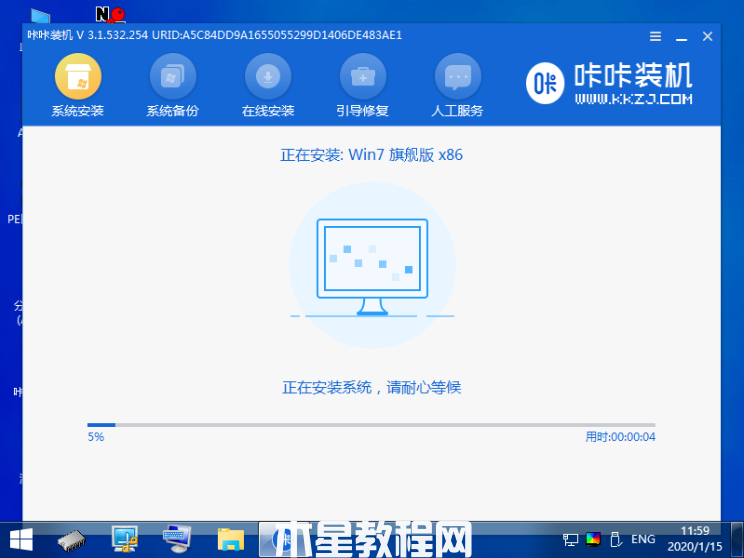Switch the ENG input language indicator
This screenshot has height=558, width=744.
643,539
